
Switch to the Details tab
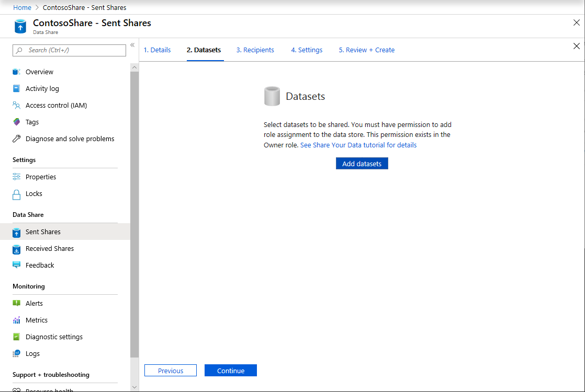tap(157, 50)
